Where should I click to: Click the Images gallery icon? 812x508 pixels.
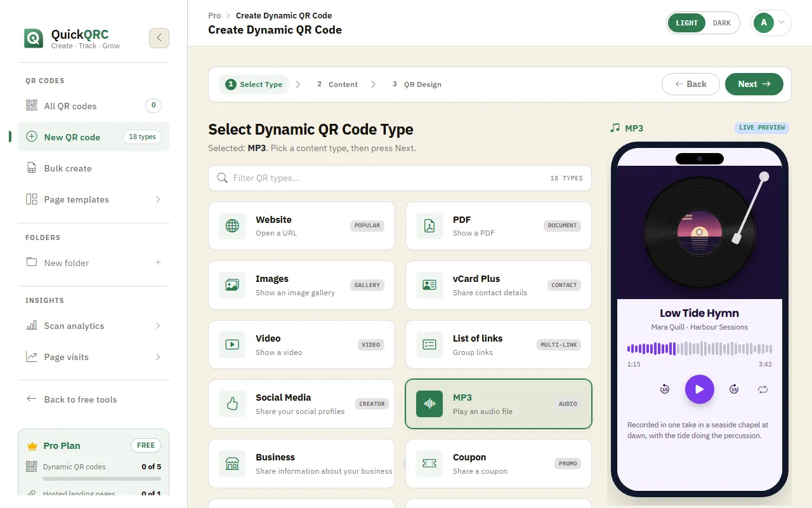point(232,285)
